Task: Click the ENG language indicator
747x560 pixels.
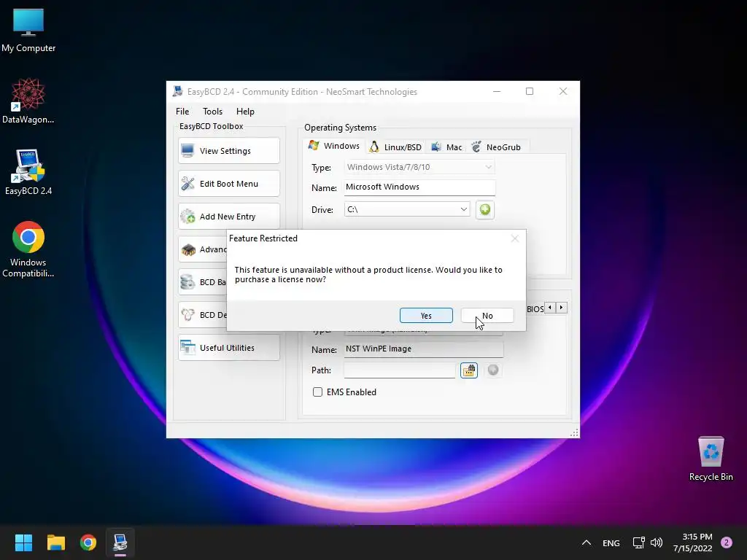Action: (x=611, y=542)
